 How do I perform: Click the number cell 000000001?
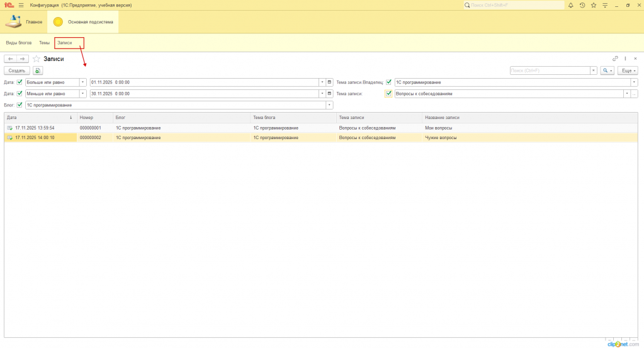[95, 128]
